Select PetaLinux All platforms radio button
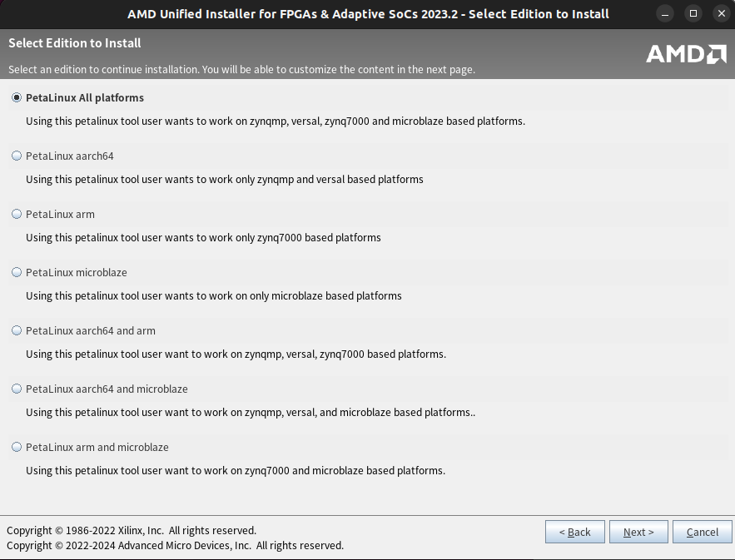Screen dimensions: 735x560 pos(17,97)
